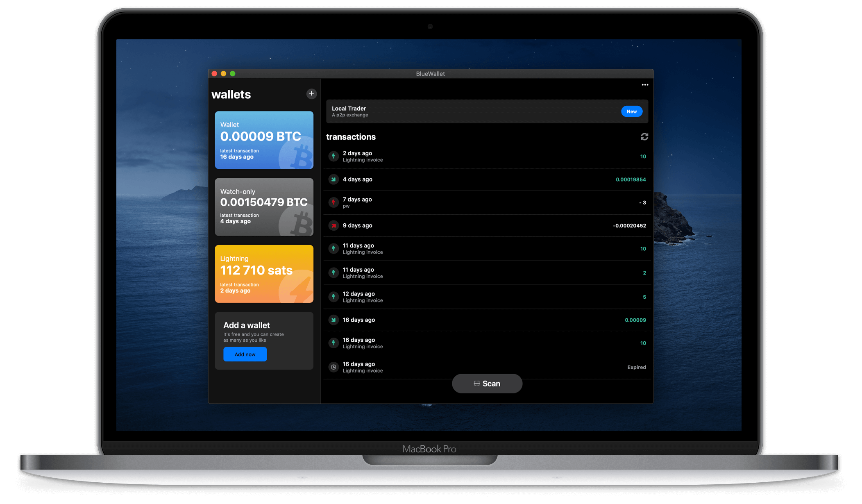Open the BlueWallet application menu
Viewport: 862px width, 504px height.
pos(645,85)
